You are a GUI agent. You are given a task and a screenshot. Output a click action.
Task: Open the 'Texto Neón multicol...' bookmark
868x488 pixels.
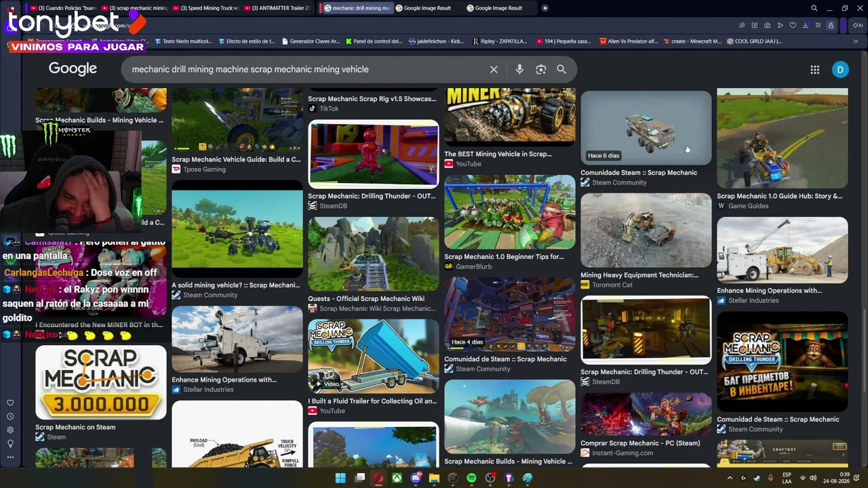coord(183,41)
